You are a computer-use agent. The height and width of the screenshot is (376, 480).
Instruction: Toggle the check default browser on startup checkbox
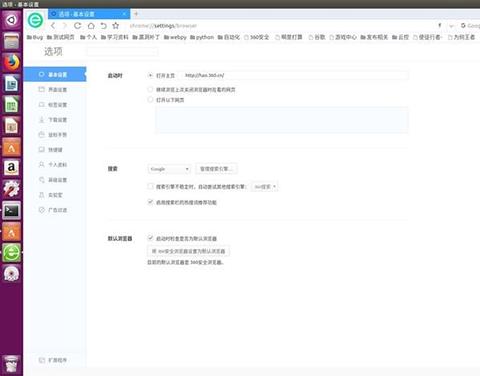[x=150, y=238]
